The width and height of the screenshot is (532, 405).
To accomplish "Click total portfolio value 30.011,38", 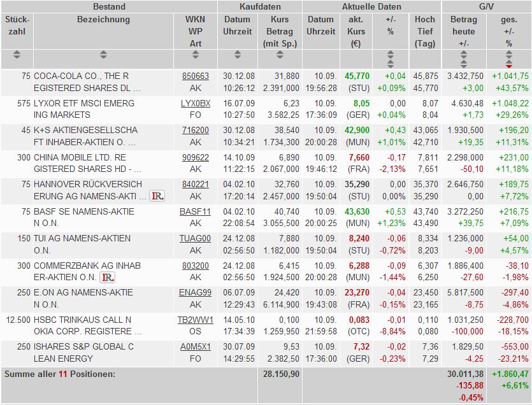I will tap(465, 374).
